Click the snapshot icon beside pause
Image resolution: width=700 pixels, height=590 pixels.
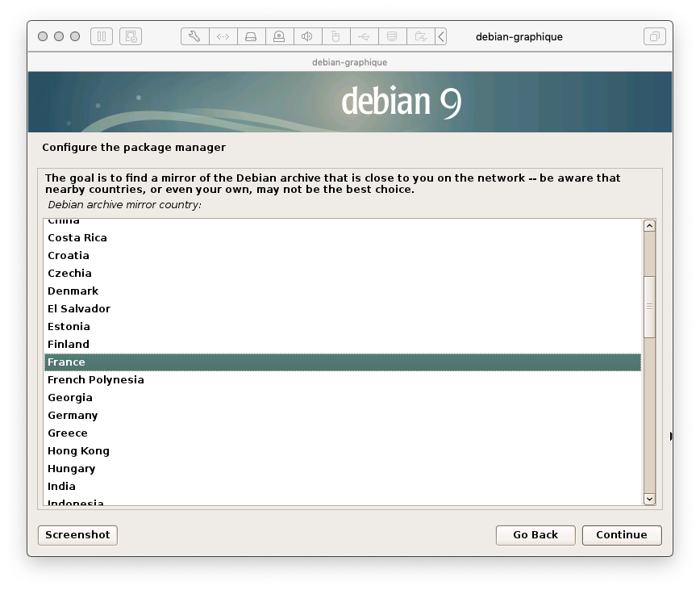[x=131, y=36]
